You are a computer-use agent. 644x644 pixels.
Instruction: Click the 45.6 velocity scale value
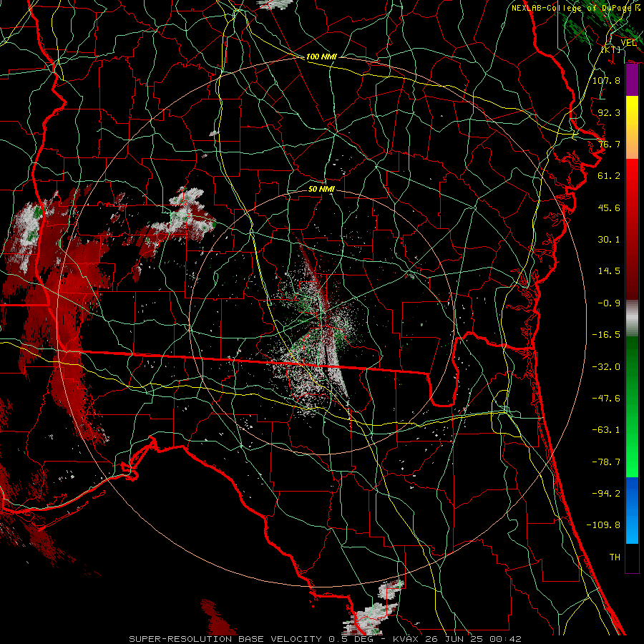(609, 208)
